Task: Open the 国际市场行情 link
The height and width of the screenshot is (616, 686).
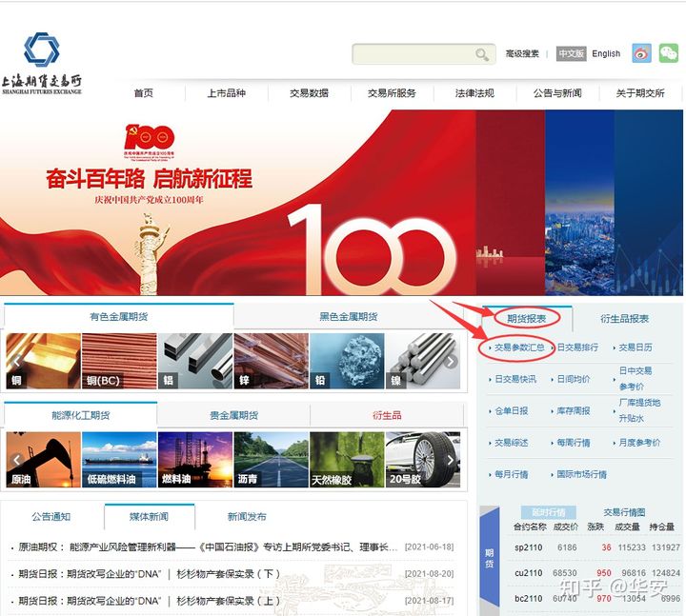Action: (x=581, y=474)
